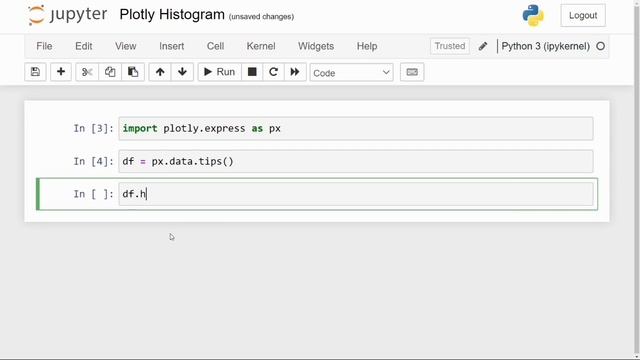The height and width of the screenshot is (360, 640).
Task: Copy selected cells icon
Action: [110, 72]
